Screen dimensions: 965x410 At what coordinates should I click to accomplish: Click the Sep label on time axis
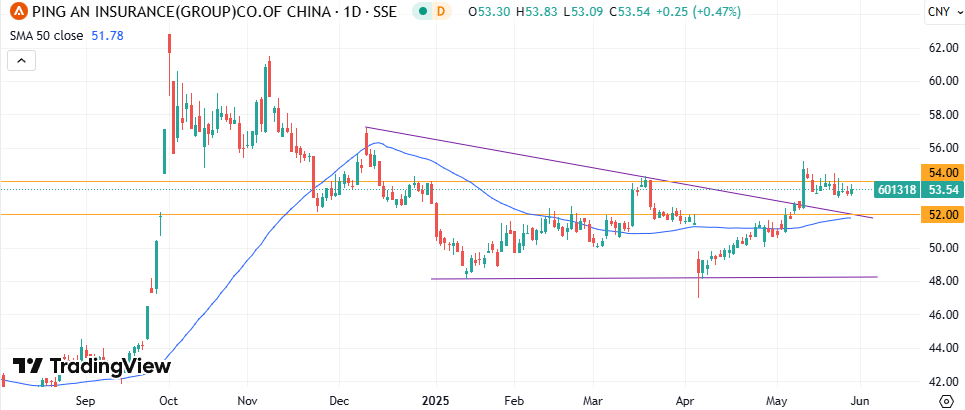(86, 401)
